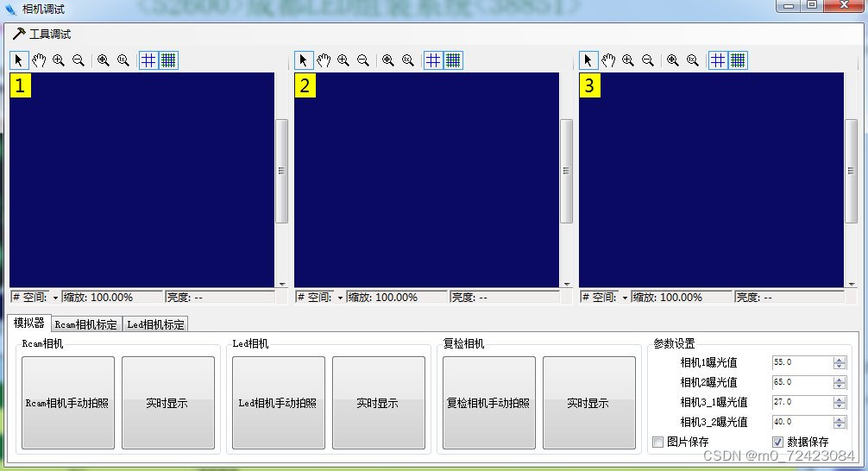This screenshot has height=471, width=868.
Task: Click 相机3_2曝光值 input field
Action: click(x=802, y=423)
